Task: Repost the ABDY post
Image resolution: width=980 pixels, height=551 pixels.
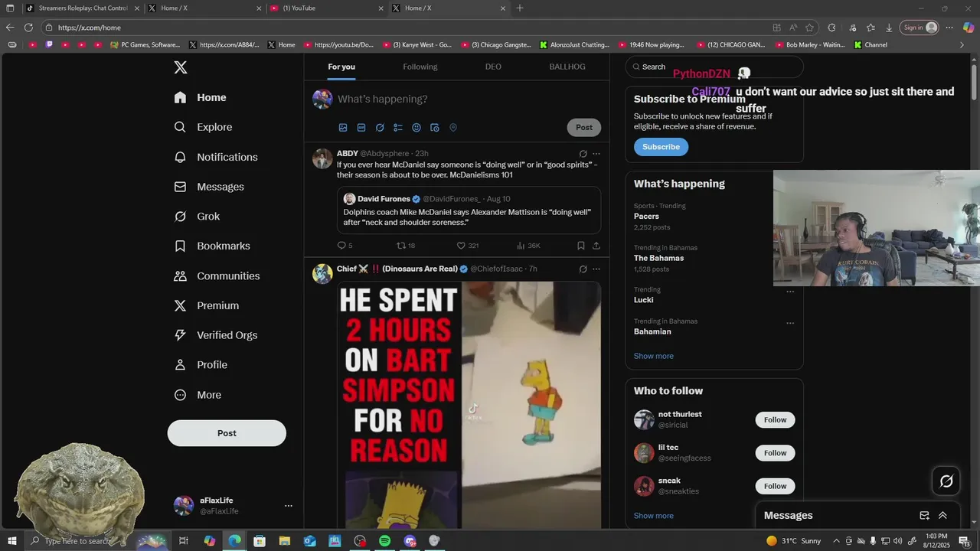Action: tap(405, 246)
